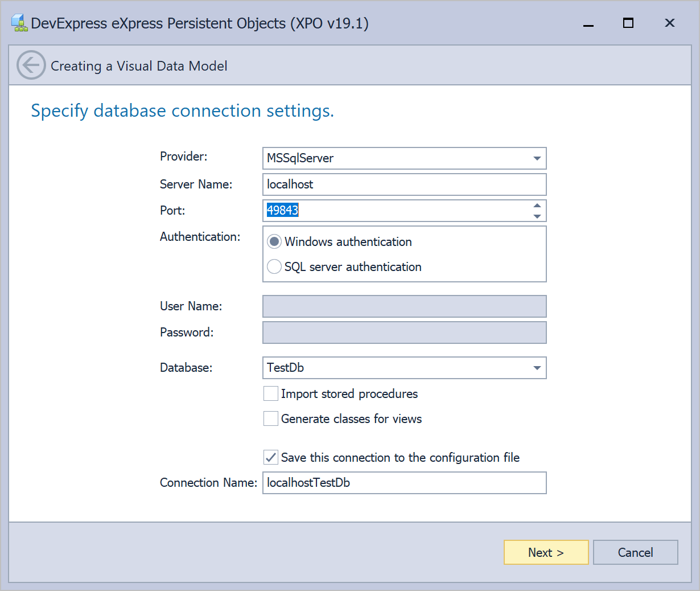Image resolution: width=700 pixels, height=591 pixels.
Task: Click the back arrow icon
Action: (31, 65)
